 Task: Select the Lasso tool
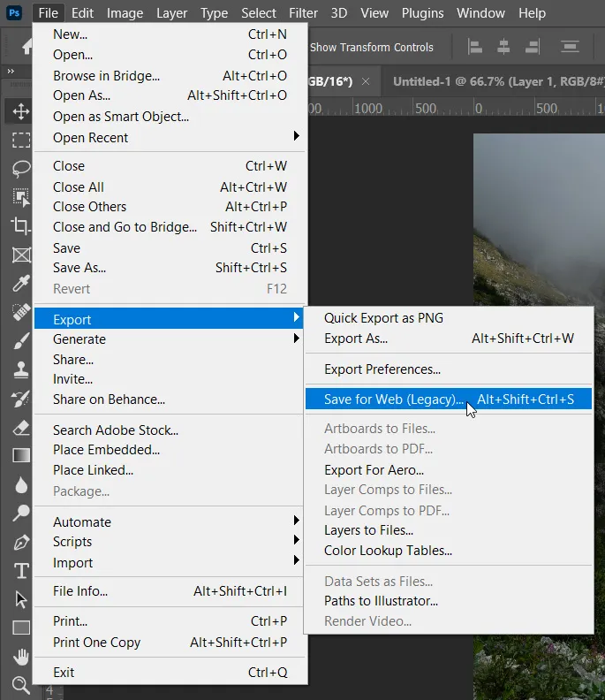21,168
